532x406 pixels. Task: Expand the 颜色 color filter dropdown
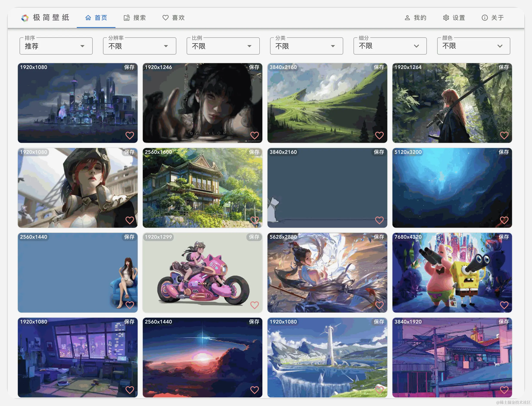[473, 46]
